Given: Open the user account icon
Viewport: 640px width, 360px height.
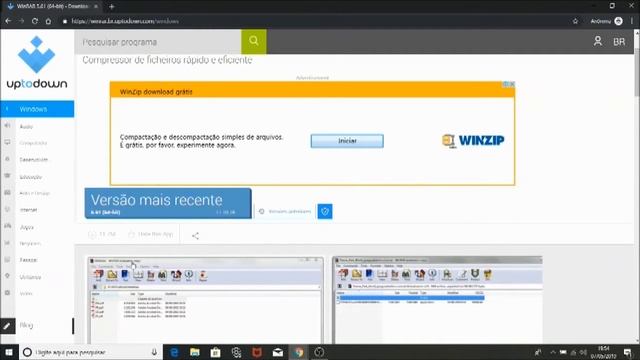Looking at the screenshot, I should point(598,41).
